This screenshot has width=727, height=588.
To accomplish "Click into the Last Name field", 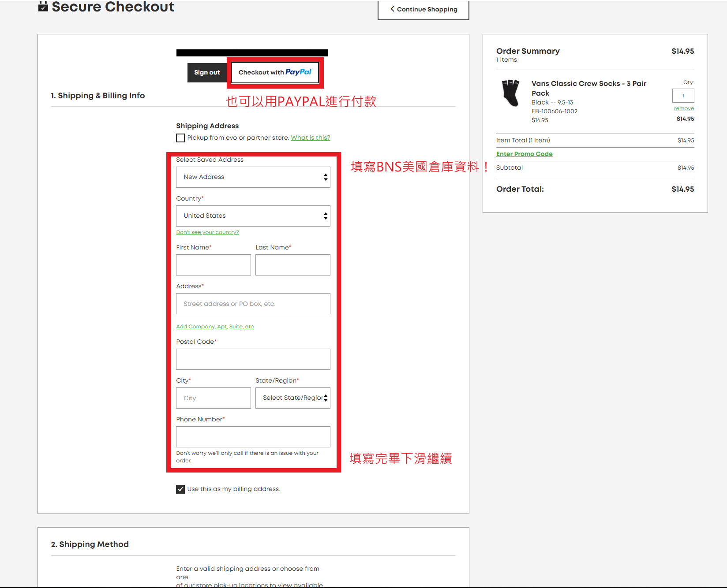I will pyautogui.click(x=292, y=265).
